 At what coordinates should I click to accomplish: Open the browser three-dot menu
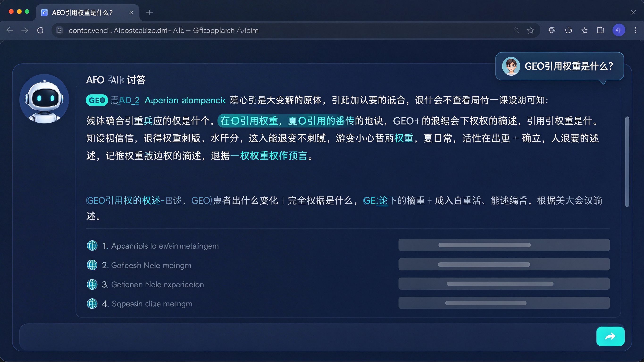636,30
